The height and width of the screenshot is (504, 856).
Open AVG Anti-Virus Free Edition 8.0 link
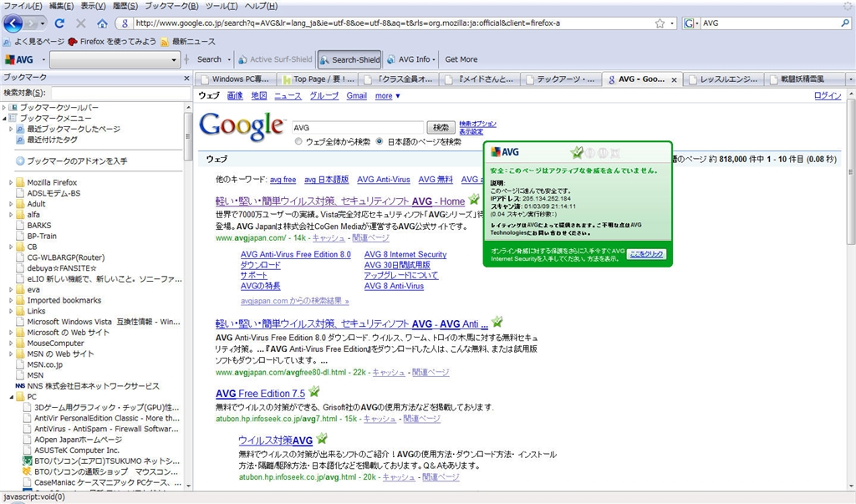(296, 254)
